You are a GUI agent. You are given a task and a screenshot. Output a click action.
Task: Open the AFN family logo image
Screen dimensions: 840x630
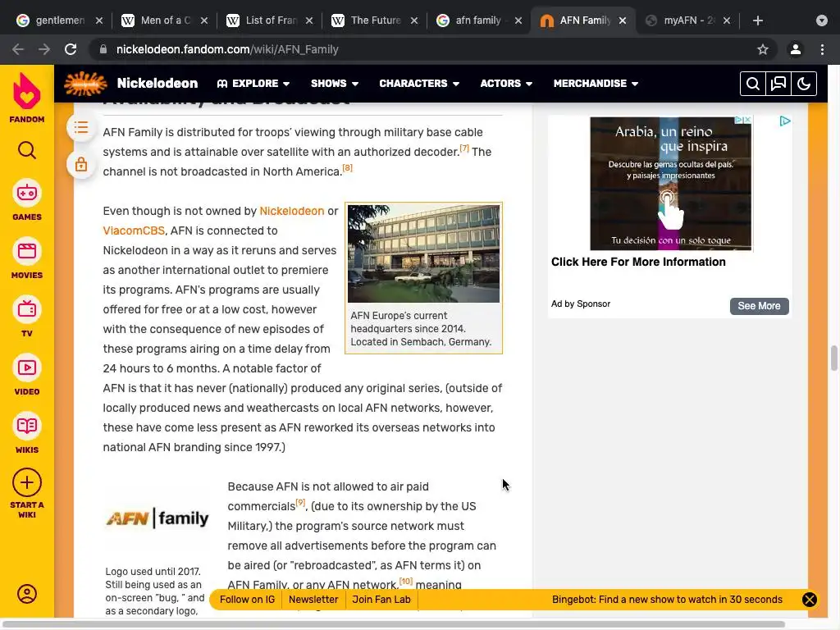pyautogui.click(x=157, y=518)
